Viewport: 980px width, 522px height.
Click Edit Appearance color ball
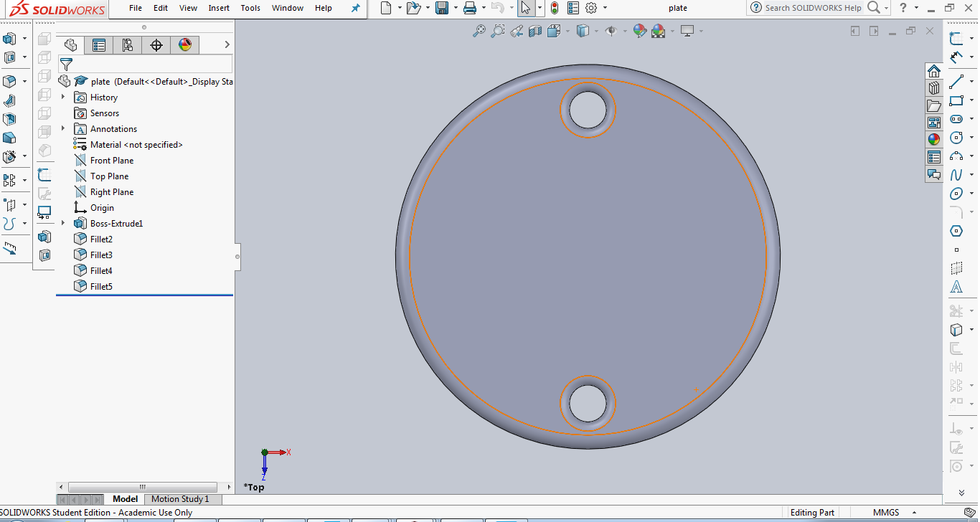tap(639, 31)
